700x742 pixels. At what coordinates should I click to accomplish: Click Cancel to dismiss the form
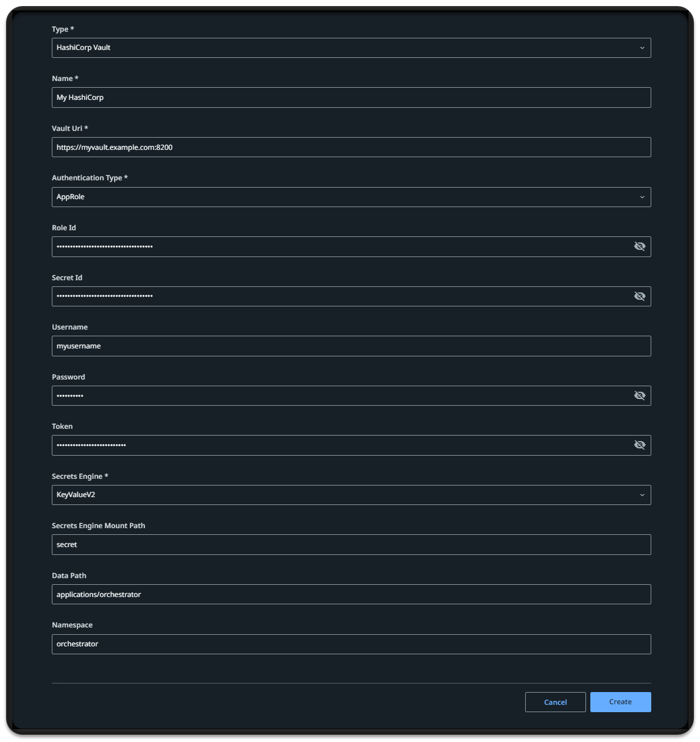555,702
